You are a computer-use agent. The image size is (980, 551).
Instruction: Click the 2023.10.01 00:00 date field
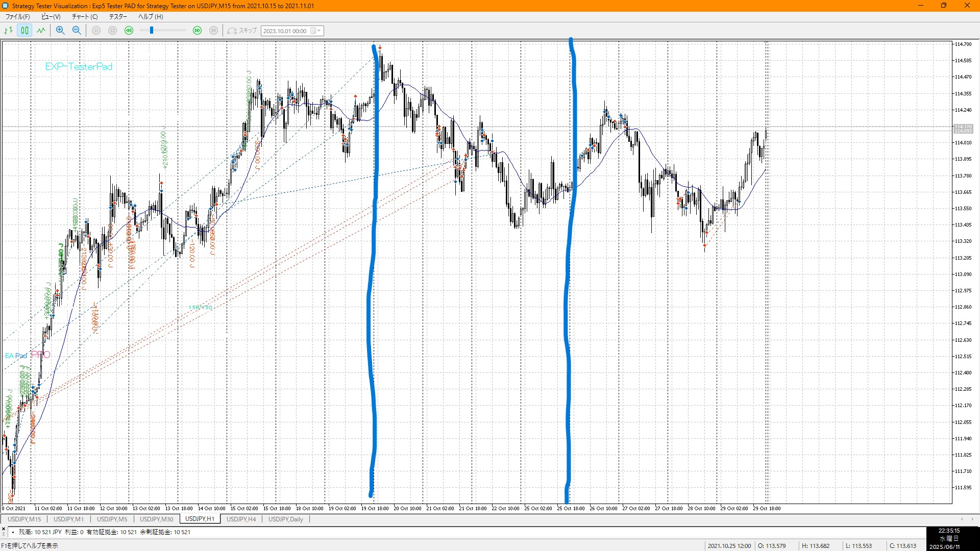285,31
